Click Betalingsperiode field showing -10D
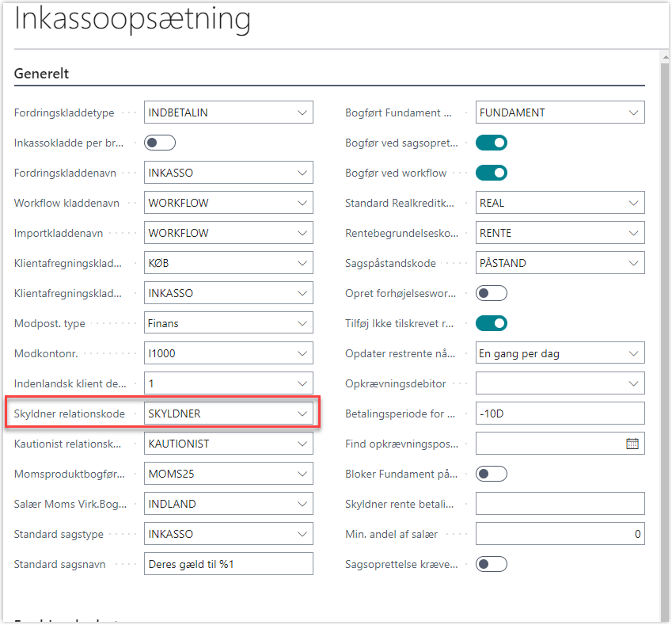672x625 pixels. click(x=560, y=413)
